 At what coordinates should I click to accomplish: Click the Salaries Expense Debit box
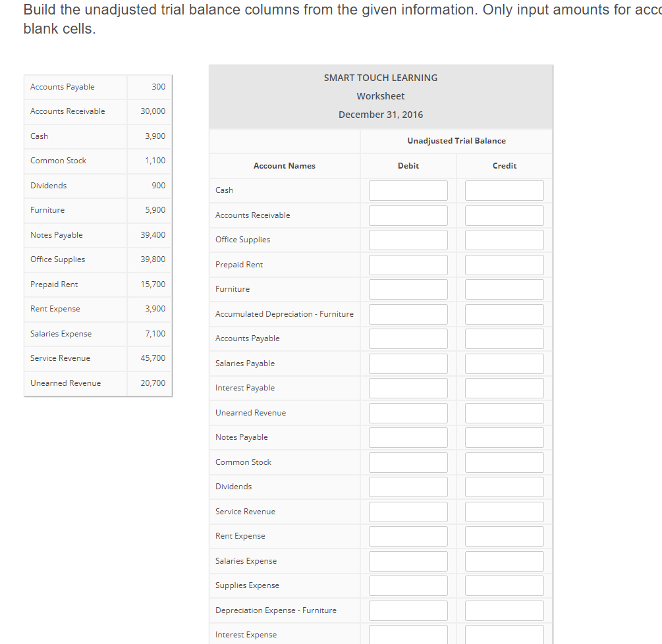408,560
